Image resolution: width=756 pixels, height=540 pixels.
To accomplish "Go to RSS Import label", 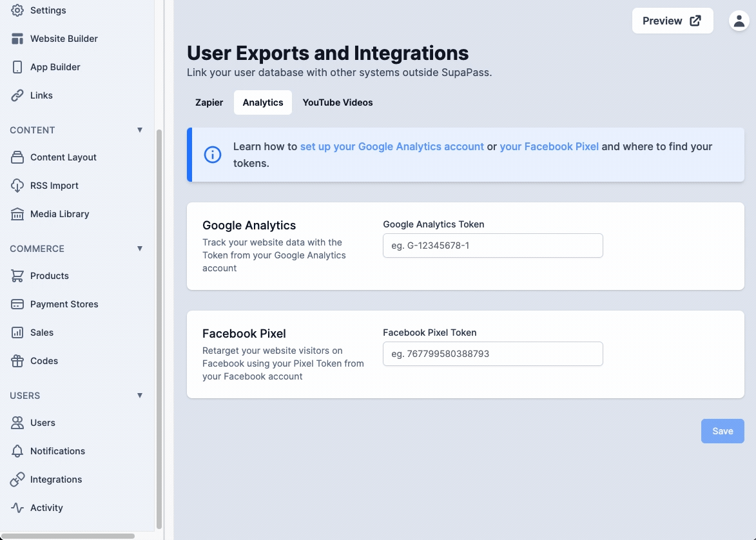I will tap(55, 186).
